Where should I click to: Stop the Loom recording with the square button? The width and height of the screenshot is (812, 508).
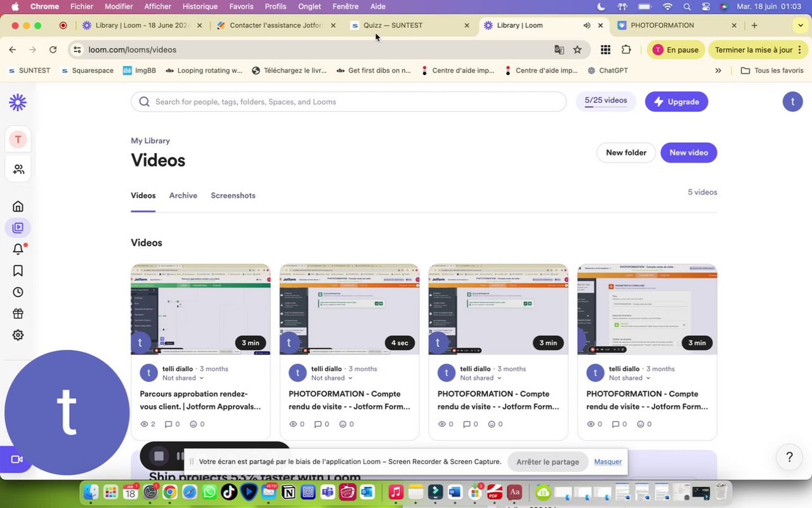tap(159, 456)
